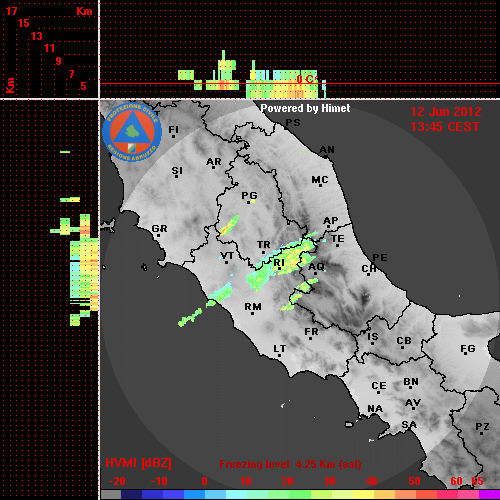Click the 12 Jun 2012 date stamp

pyautogui.click(x=445, y=111)
